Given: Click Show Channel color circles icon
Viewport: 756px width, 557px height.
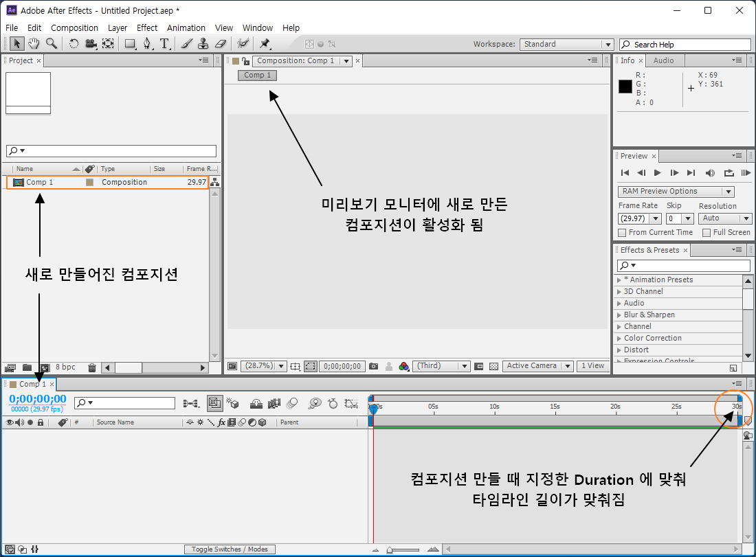Looking at the screenshot, I should click(404, 366).
